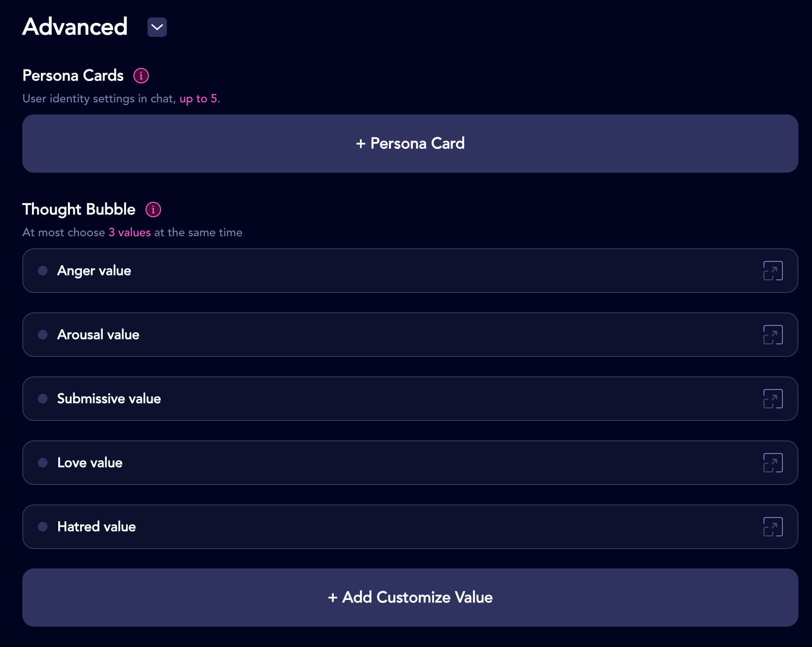This screenshot has width=812, height=647.
Task: Expand Submissive value editor icon
Action: [773, 399]
